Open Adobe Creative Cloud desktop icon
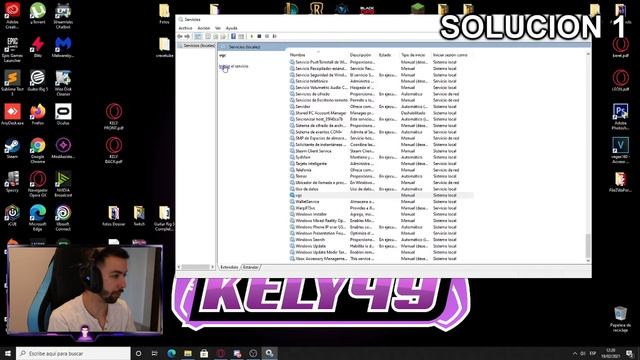Screen dimensions: 640x360 [12, 16]
